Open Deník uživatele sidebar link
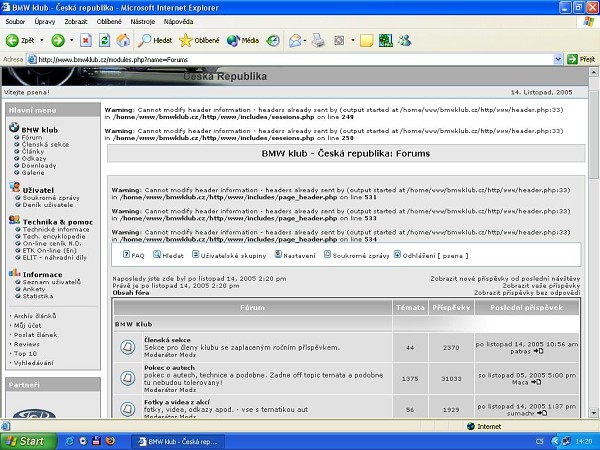 coord(47,205)
